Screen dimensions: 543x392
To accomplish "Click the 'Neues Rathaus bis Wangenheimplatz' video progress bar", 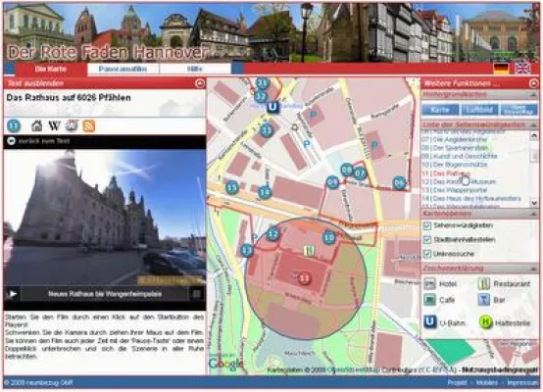I will (x=105, y=294).
